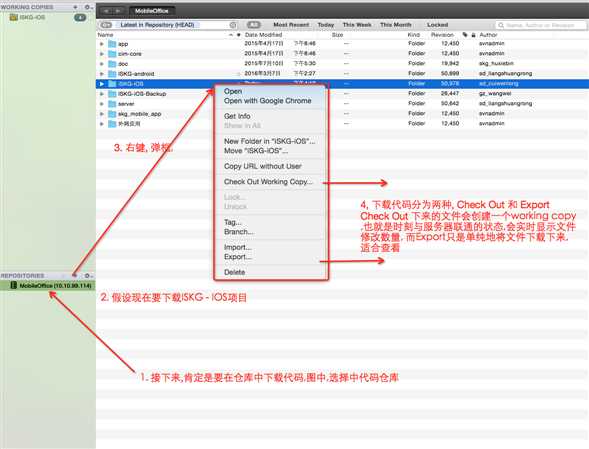Click the lock column header icon
The height and width of the screenshot is (449, 589).
click(473, 35)
